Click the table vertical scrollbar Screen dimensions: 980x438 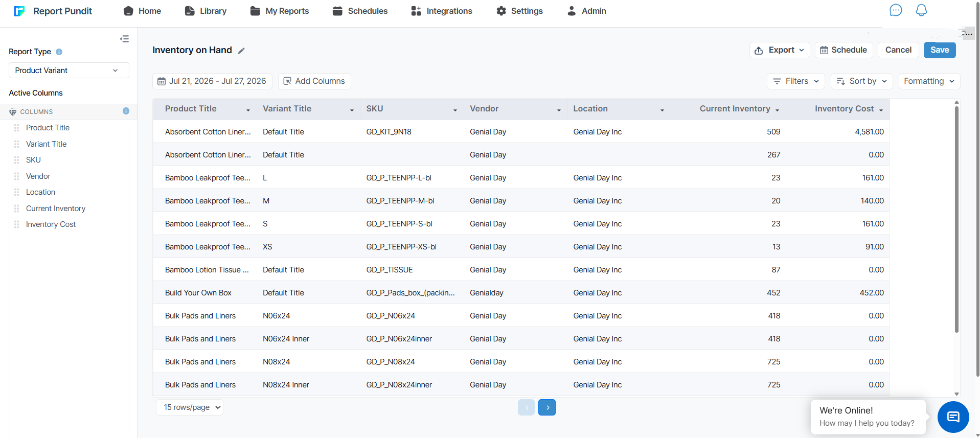coord(956,220)
